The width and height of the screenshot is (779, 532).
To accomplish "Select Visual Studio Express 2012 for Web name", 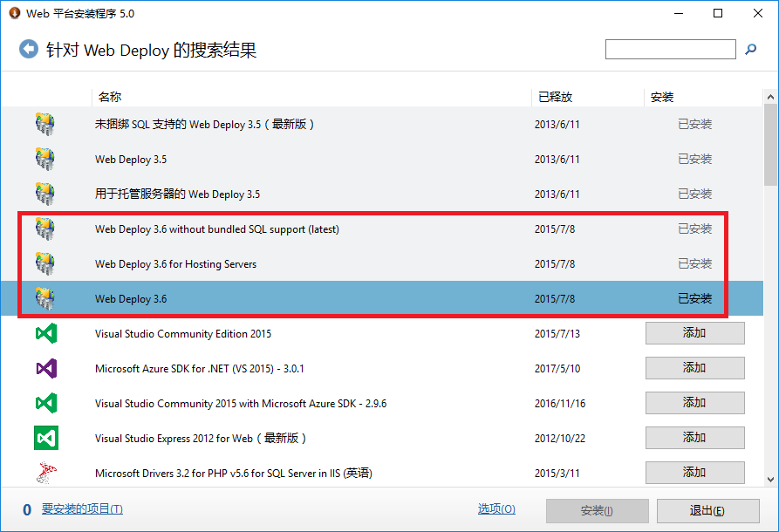I will 201,438.
